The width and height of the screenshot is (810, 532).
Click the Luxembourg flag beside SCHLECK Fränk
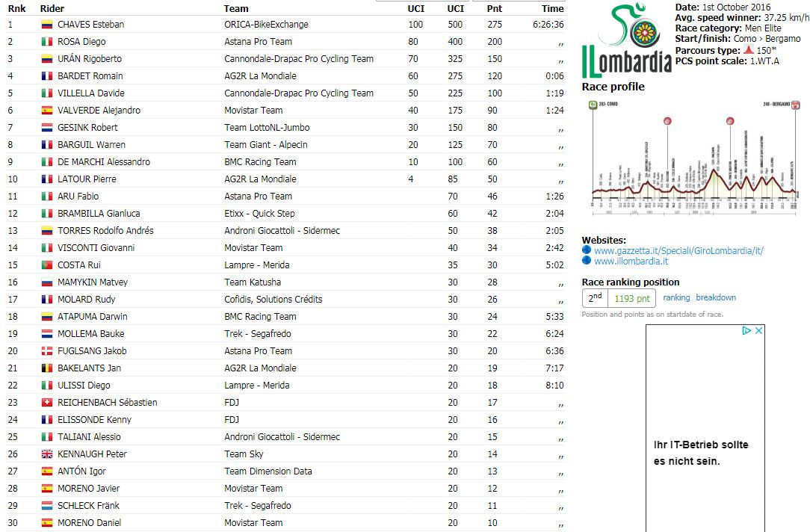[47, 506]
